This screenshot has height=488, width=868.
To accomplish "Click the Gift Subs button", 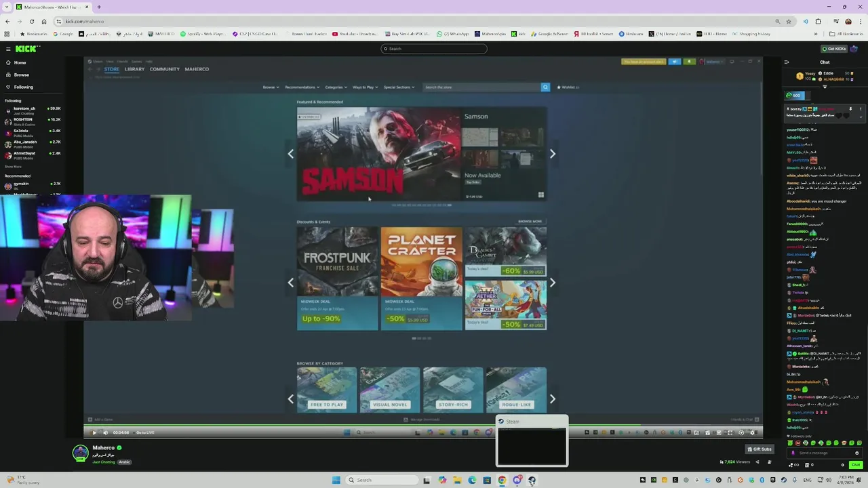I will click(x=759, y=449).
